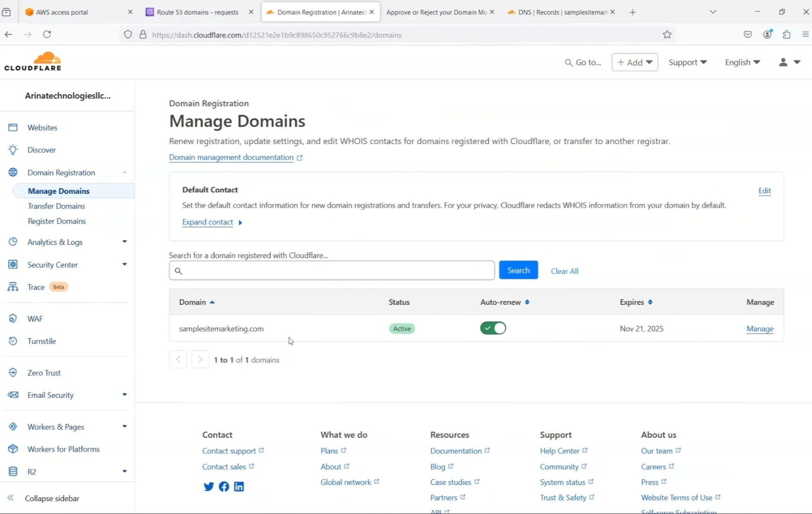Screen dimensions: 812x514
Task: Click the WAF sidebar icon
Action: coord(13,319)
